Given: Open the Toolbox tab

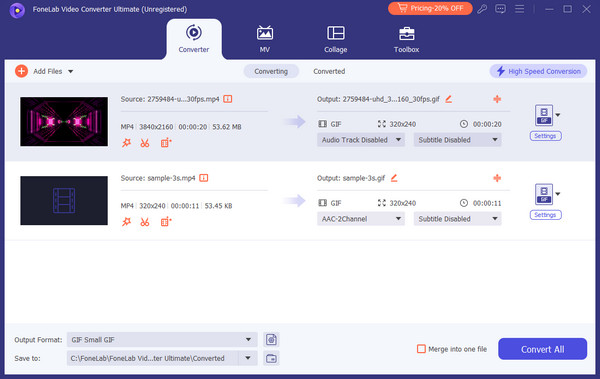Looking at the screenshot, I should (x=406, y=39).
